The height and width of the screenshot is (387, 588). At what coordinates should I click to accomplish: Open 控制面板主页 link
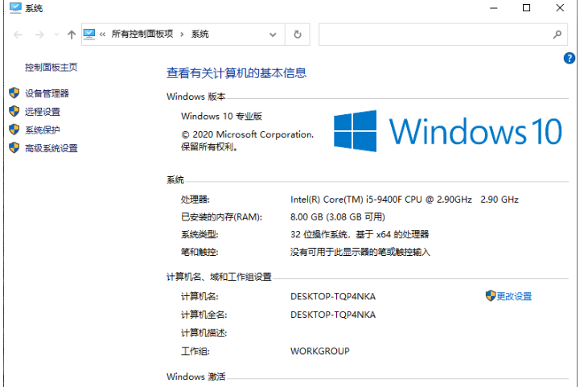click(51, 68)
